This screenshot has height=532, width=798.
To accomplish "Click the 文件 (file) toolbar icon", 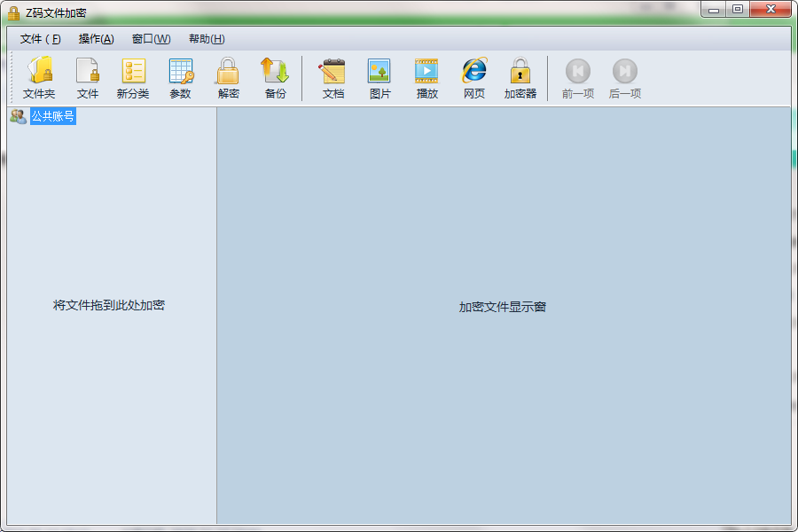I will (x=87, y=78).
